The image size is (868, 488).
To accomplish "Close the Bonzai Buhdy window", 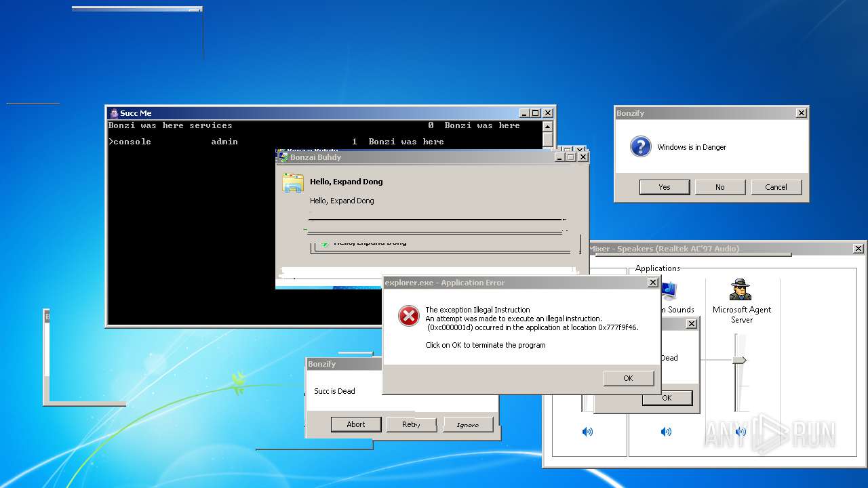I will coord(583,157).
